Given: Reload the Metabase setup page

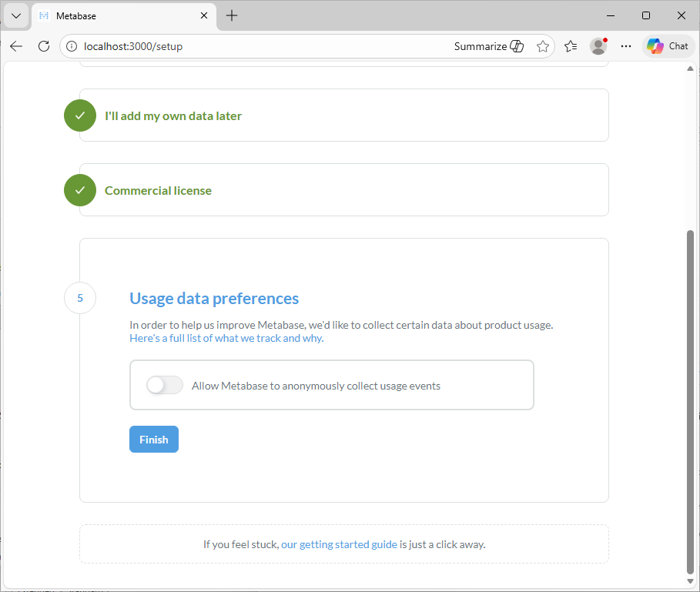Looking at the screenshot, I should (44, 46).
